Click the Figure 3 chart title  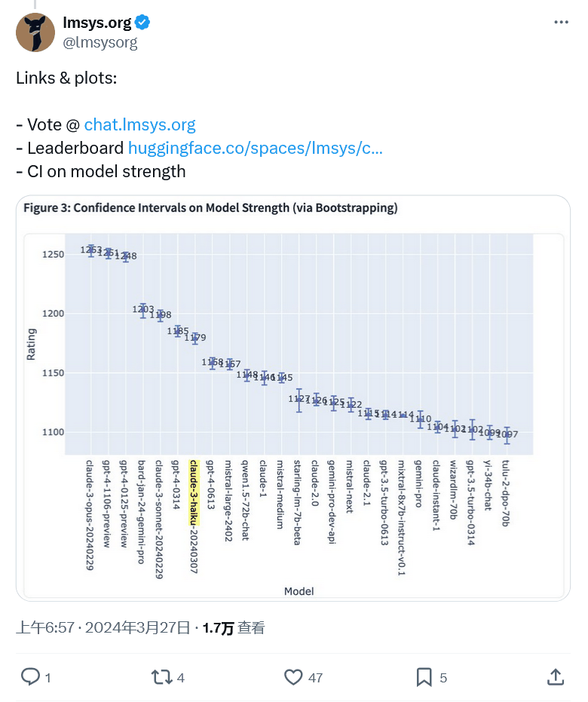pyautogui.click(x=210, y=207)
